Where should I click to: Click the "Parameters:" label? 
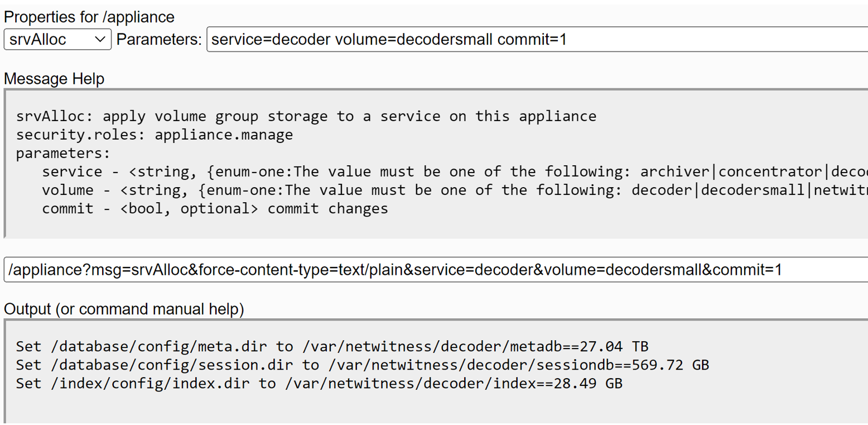[159, 40]
